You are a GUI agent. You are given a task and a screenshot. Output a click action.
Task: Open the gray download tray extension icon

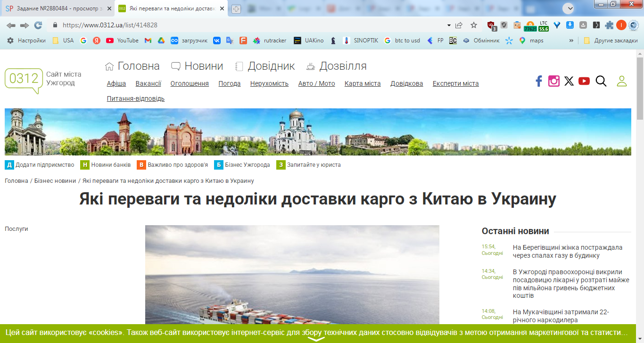click(583, 25)
